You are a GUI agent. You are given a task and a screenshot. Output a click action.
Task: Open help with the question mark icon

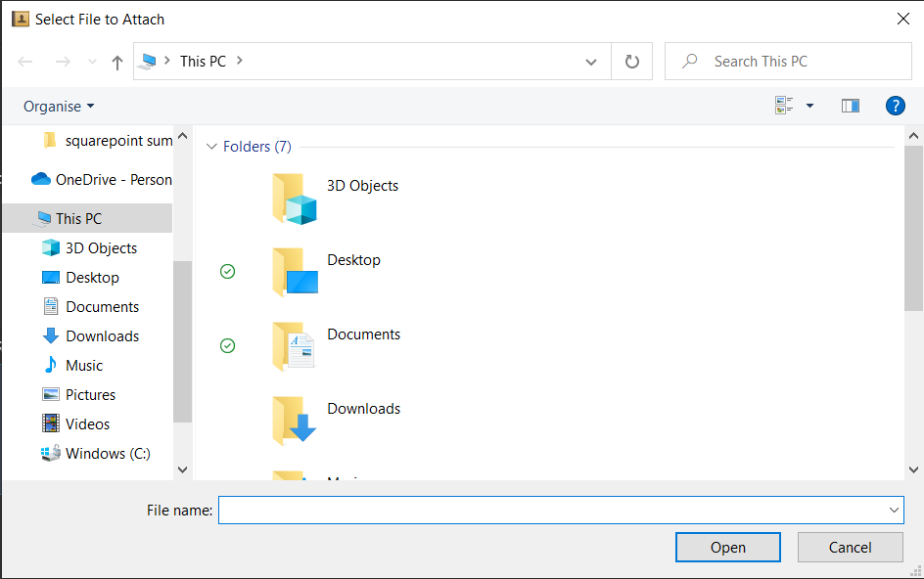895,106
